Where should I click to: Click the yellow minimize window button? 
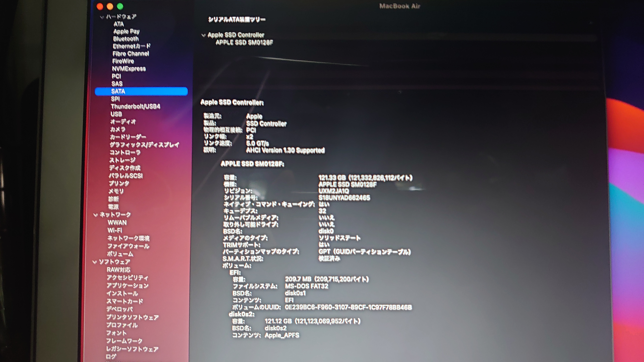point(110,7)
